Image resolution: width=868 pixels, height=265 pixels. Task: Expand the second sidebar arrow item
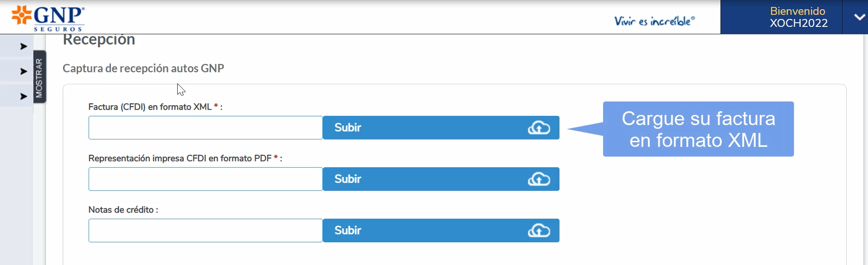click(x=23, y=71)
